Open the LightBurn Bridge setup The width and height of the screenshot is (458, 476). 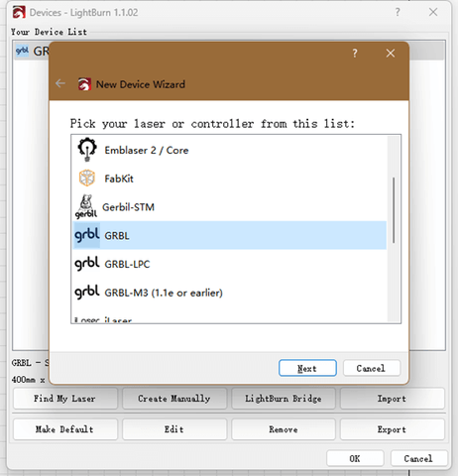tap(284, 399)
